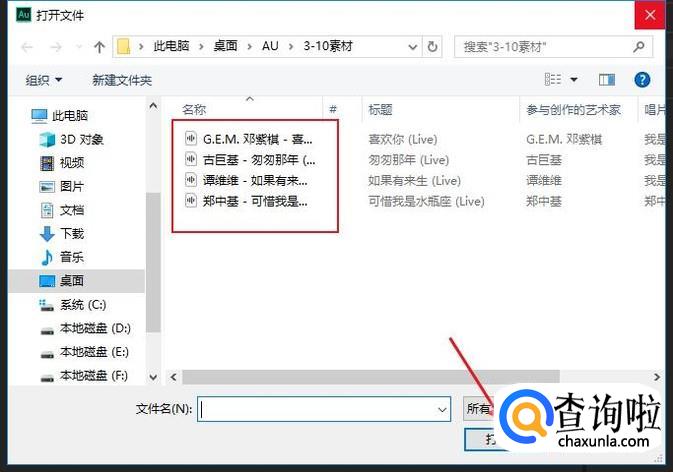
Task: Focus the 搜索"3-10素材" search box
Action: click(554, 46)
